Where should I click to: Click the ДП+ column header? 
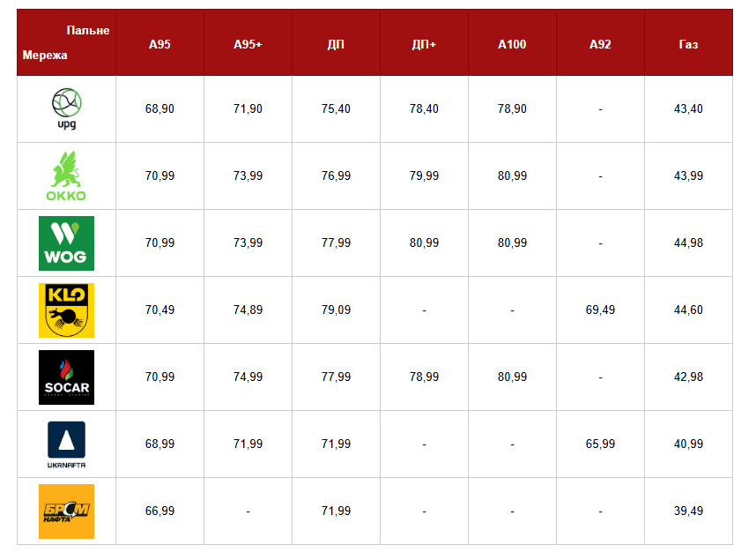coord(424,44)
